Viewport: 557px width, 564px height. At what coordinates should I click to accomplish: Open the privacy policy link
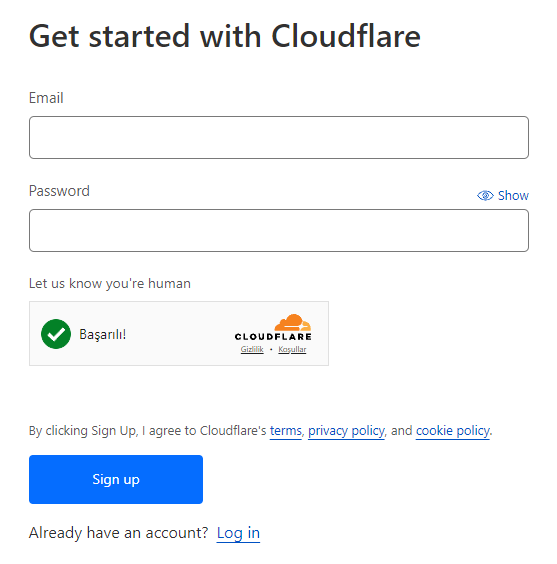[346, 431]
